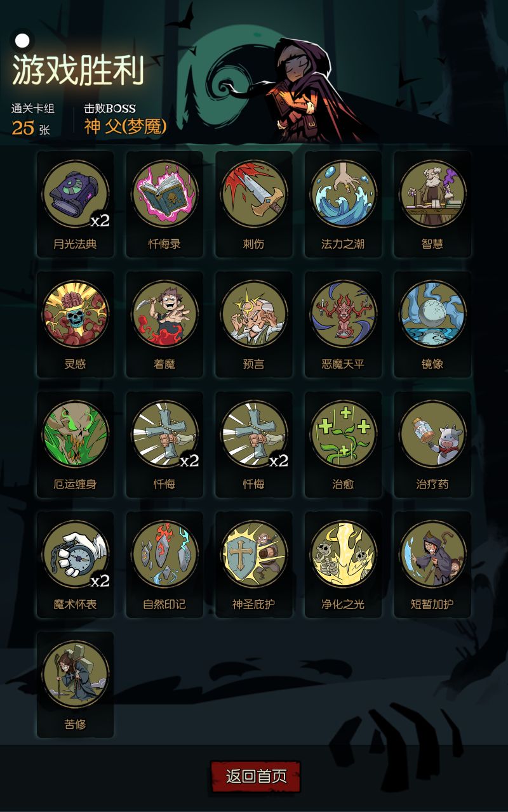
Task: Click the 预言 prophet card
Action: 254,324
